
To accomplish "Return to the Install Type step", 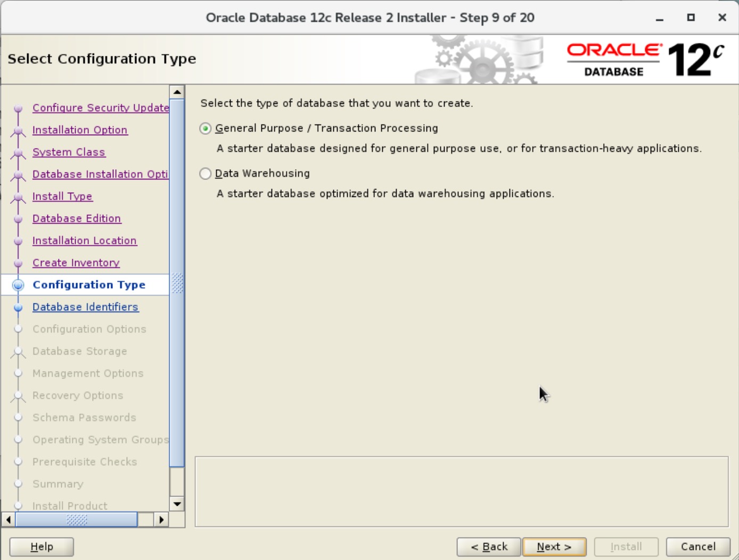I will pos(62,196).
